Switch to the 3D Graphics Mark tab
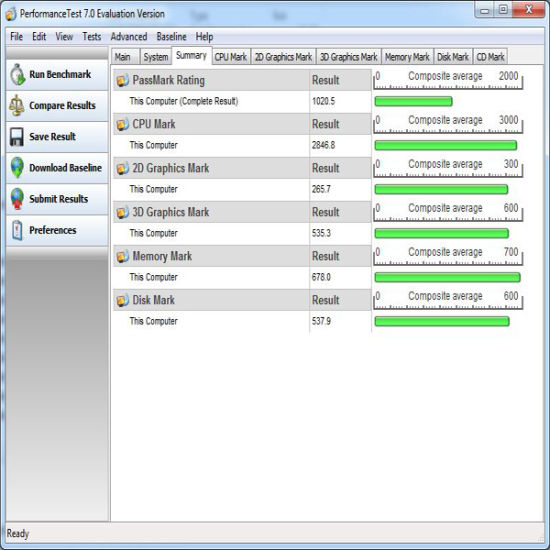Image resolution: width=550 pixels, height=550 pixels. 348,57
